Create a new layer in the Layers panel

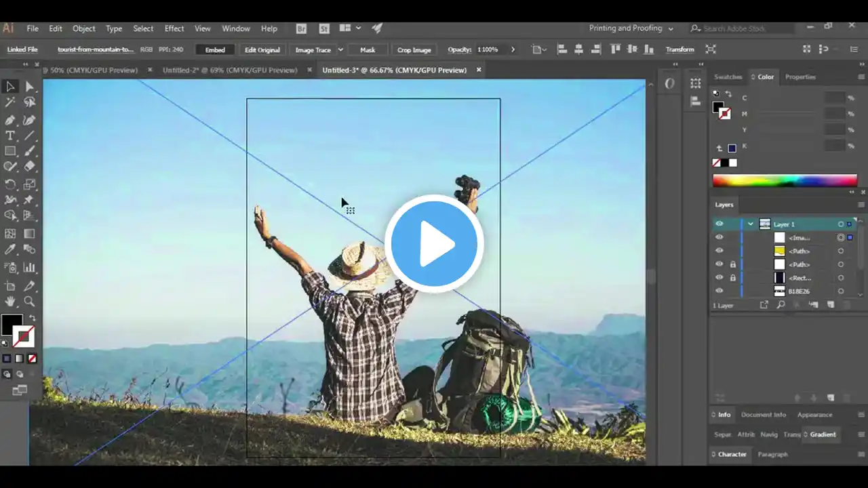(831, 304)
